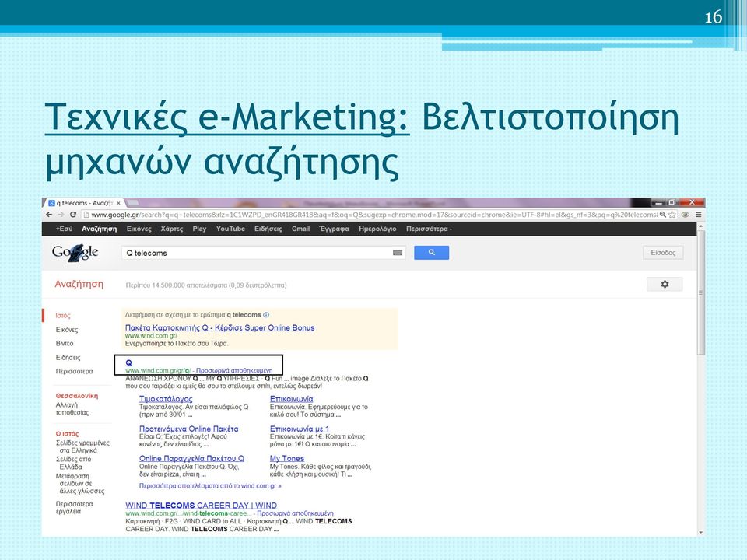Viewport: 747px width, 560px height.
Task: Open Προσωρινά αποθηκευμένη for Q result
Action: point(234,370)
